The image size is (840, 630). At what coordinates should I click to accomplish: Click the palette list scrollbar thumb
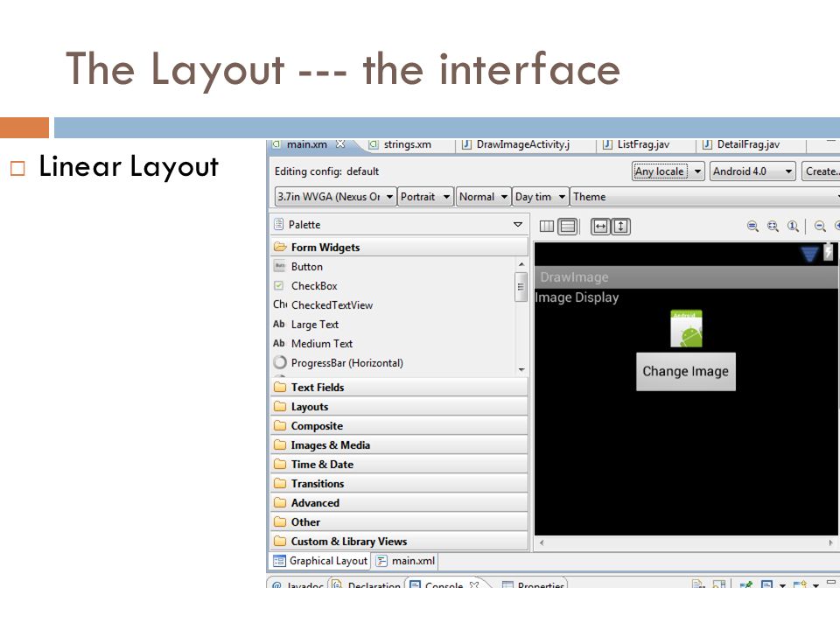coord(521,287)
